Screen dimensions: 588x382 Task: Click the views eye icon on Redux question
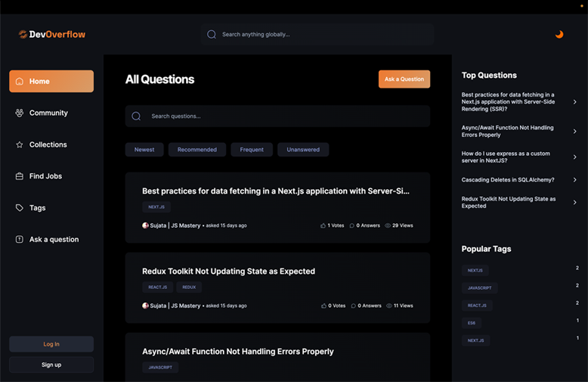(389, 306)
